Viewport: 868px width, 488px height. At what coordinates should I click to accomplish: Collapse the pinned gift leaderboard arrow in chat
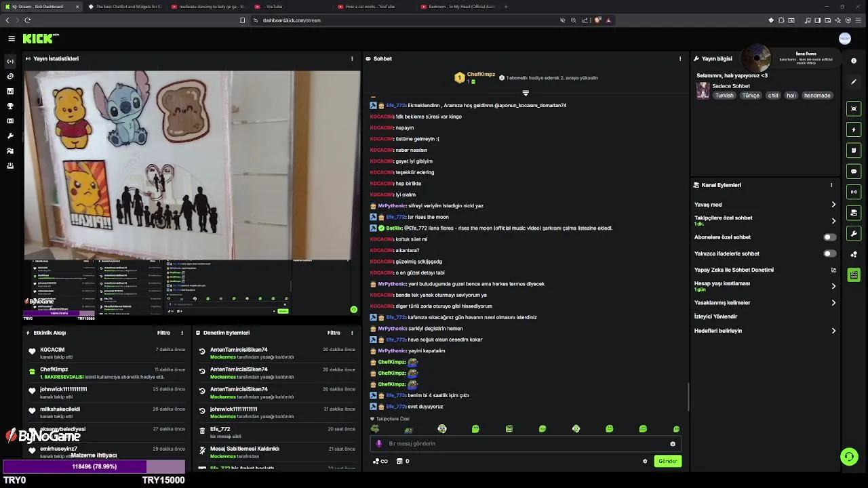coord(526,93)
